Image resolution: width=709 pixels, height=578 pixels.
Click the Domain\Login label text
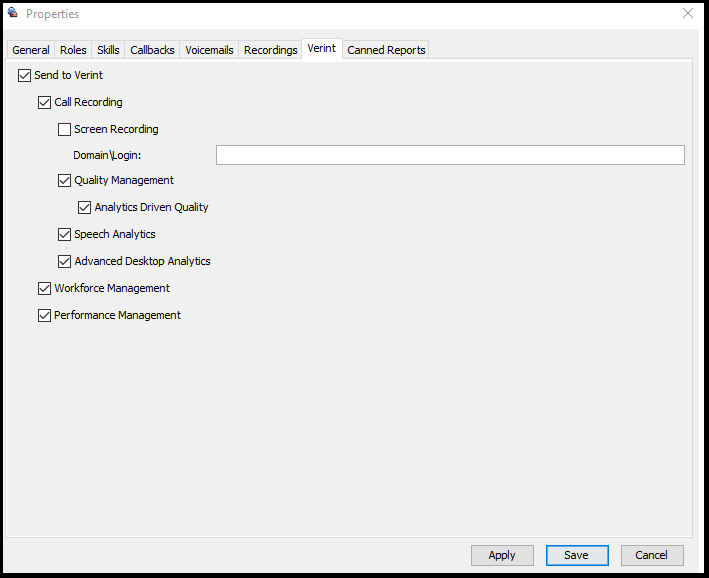(x=107, y=155)
